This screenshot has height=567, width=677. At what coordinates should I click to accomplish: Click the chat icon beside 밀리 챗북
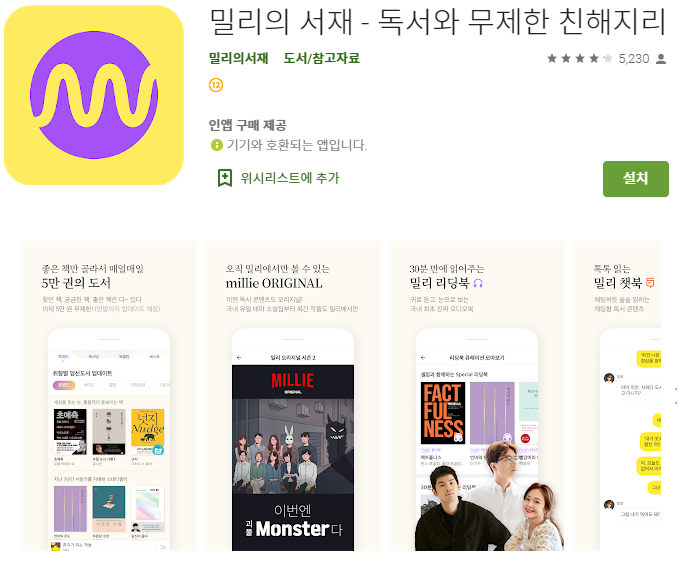point(650,283)
